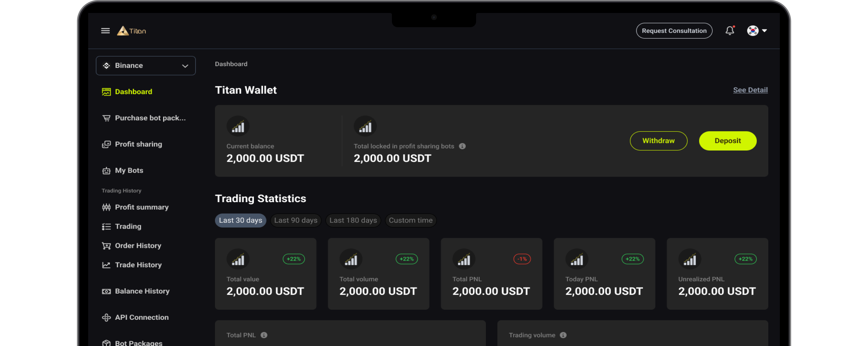Viewport: 868px width, 346px height.
Task: Switch to Last 90 days tab
Action: tap(295, 220)
